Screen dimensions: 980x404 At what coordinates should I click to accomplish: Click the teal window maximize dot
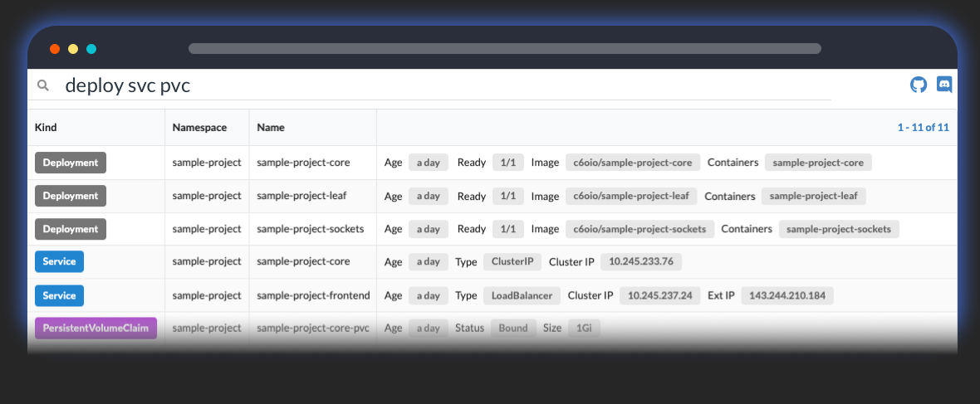point(91,49)
